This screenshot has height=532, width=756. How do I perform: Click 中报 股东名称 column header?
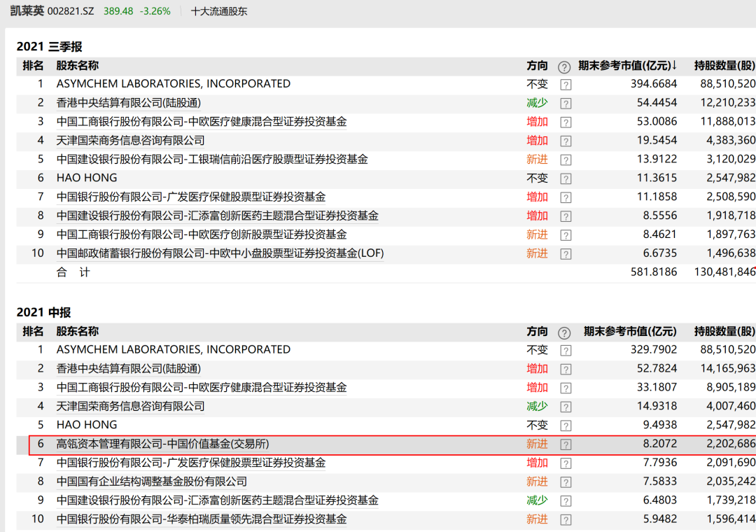pos(78,331)
